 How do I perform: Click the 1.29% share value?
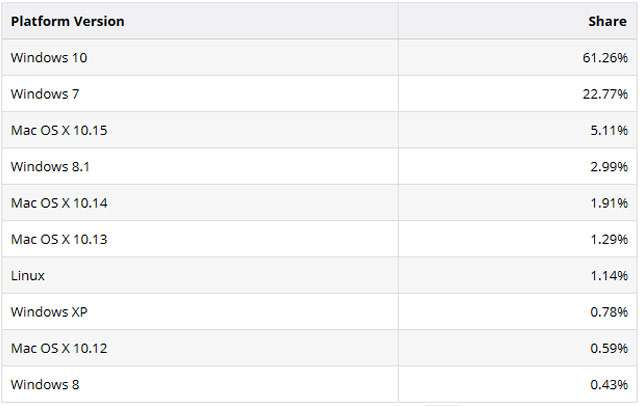607,239
